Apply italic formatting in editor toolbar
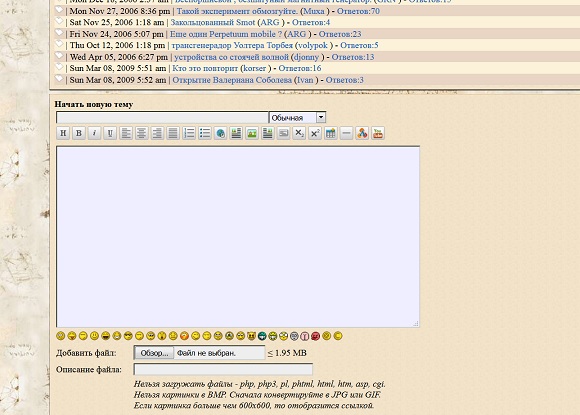 coord(94,133)
